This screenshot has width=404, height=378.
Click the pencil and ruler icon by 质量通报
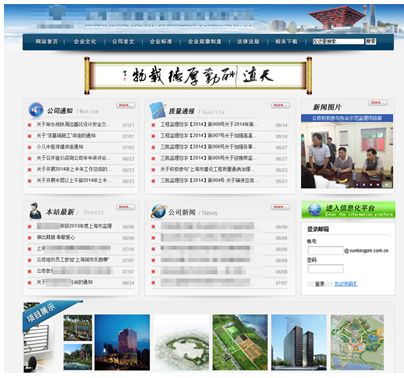pyautogui.click(x=158, y=110)
